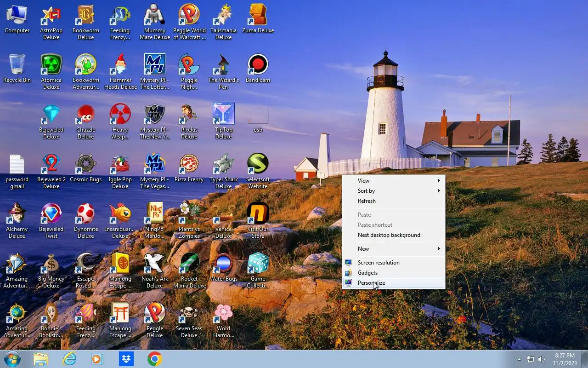Select the Plants vs Zombies icon
Screen dimensions: 588x368
pyautogui.click(x=189, y=221)
